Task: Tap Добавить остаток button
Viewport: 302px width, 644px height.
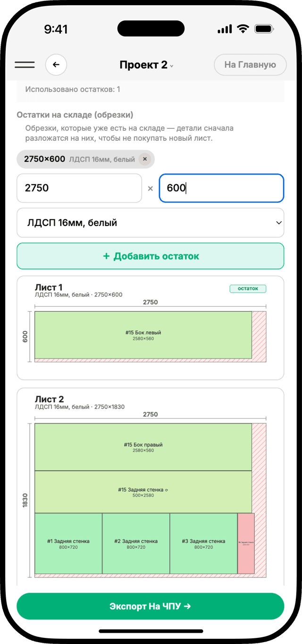Action: point(151,256)
